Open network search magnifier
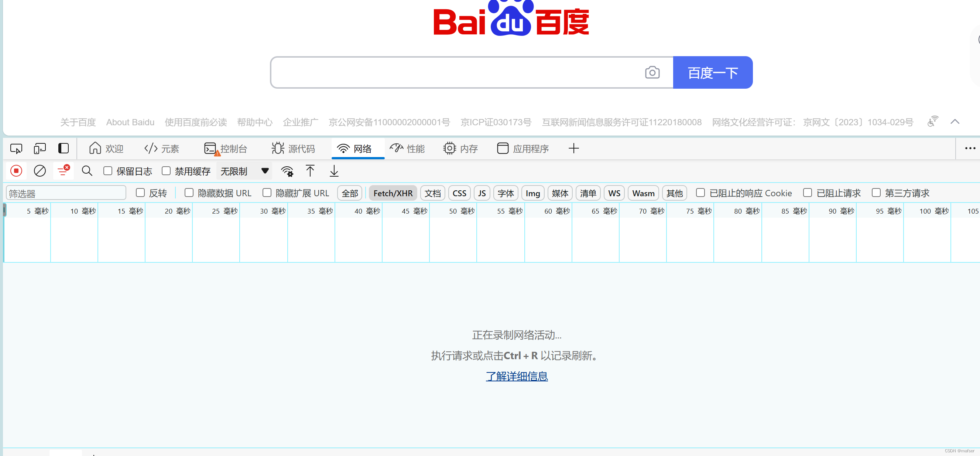This screenshot has height=456, width=980. click(x=87, y=171)
